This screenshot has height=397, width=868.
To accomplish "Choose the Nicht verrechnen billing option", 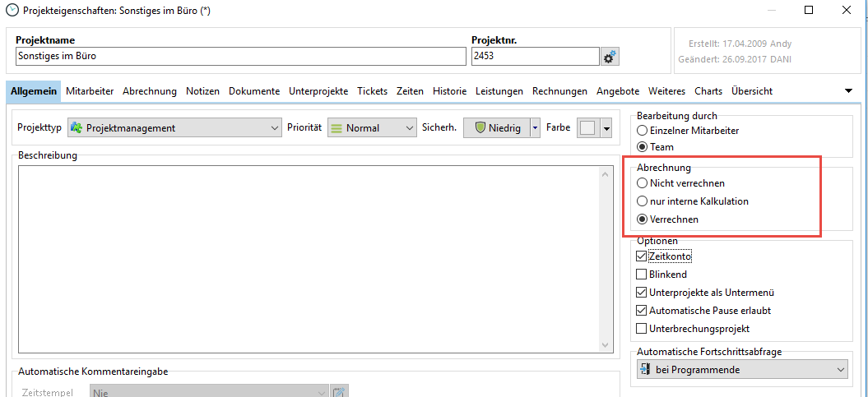I will tap(643, 183).
